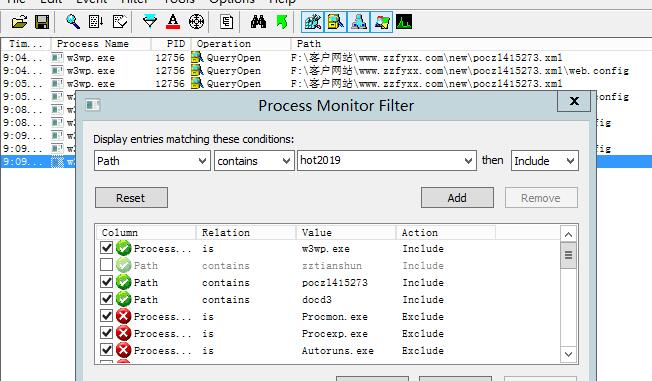The width and height of the screenshot is (652, 381).
Task: Uncheck the Procexp.exe Exclude filter checkbox
Action: 106,333
